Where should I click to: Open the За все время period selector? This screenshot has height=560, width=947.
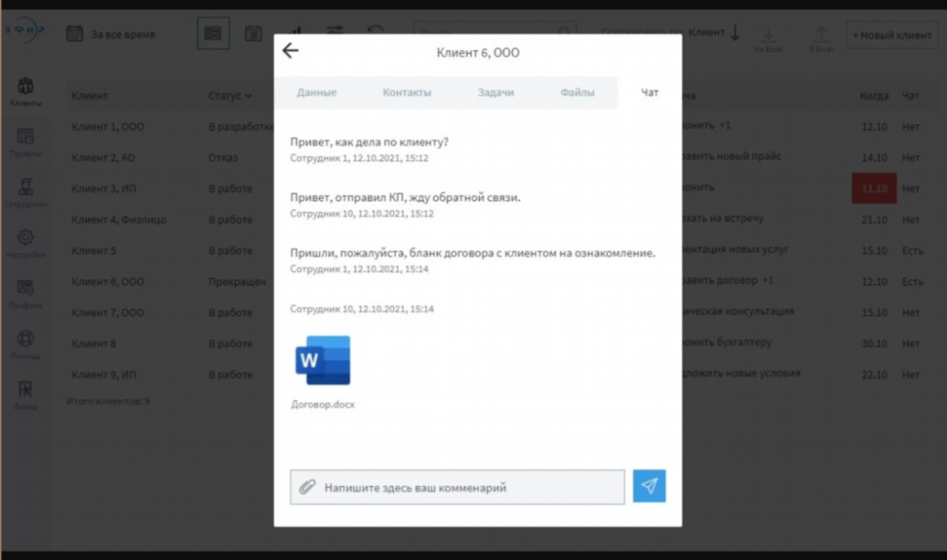coord(123,34)
